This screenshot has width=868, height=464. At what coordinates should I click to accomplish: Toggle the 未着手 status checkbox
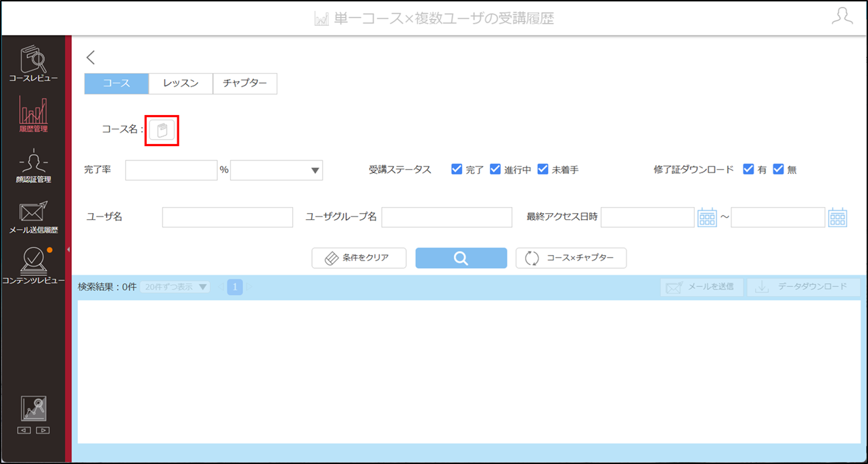pos(543,169)
